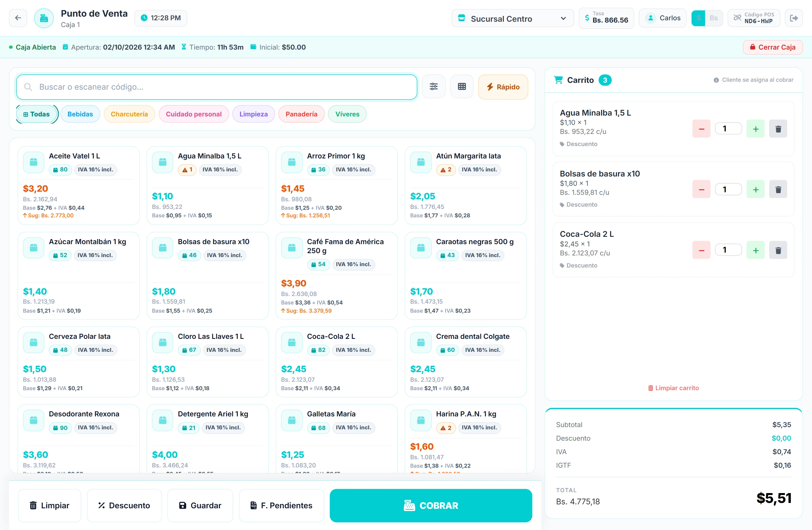Click the Código POS unlinked icon
This screenshot has height=530, width=812.
click(737, 18)
